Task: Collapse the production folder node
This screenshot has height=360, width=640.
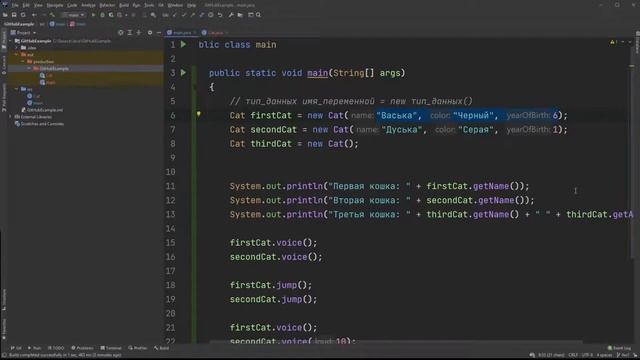Action: [23, 62]
